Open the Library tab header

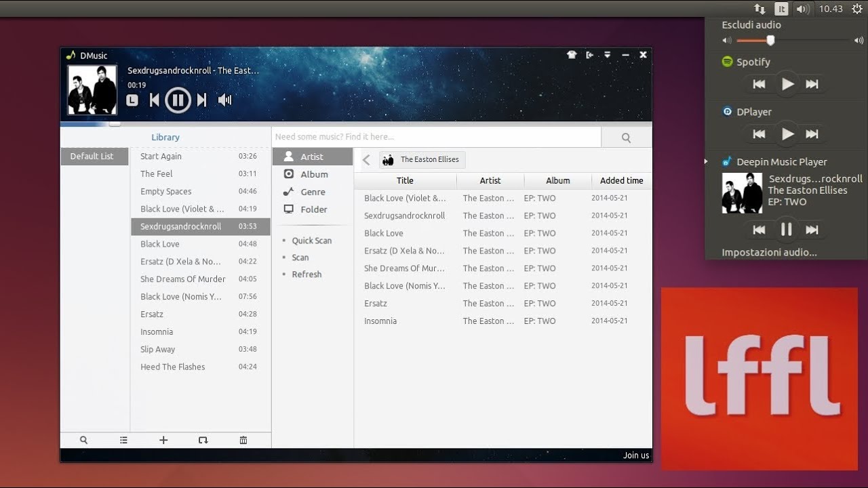(165, 137)
